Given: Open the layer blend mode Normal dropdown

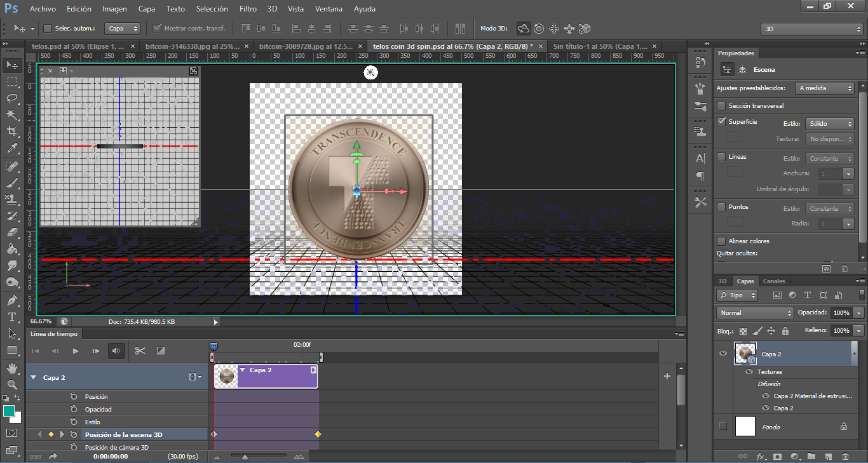Looking at the screenshot, I should (755, 312).
